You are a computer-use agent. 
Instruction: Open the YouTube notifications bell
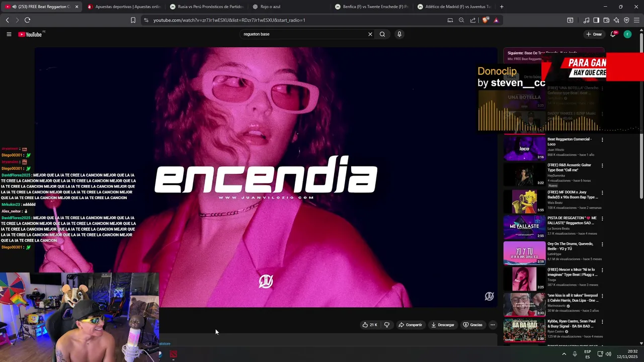(x=613, y=34)
